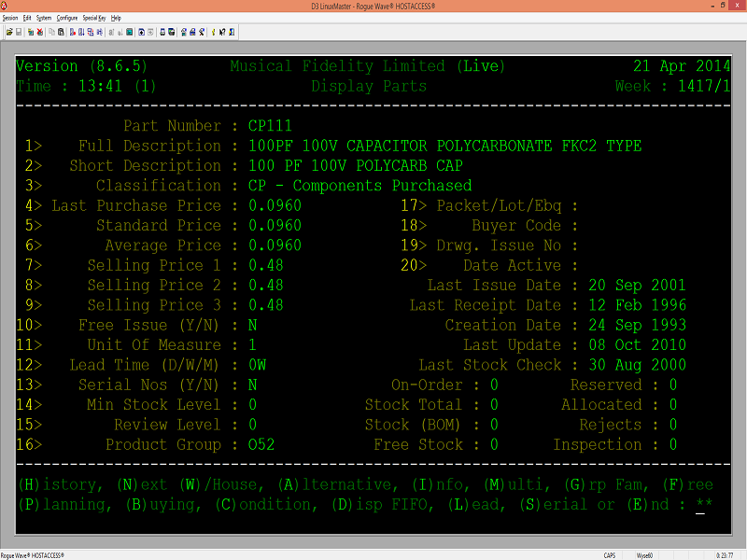Click the Serial Nos (Y/N) label
This screenshot has width=747, height=560.
[148, 385]
